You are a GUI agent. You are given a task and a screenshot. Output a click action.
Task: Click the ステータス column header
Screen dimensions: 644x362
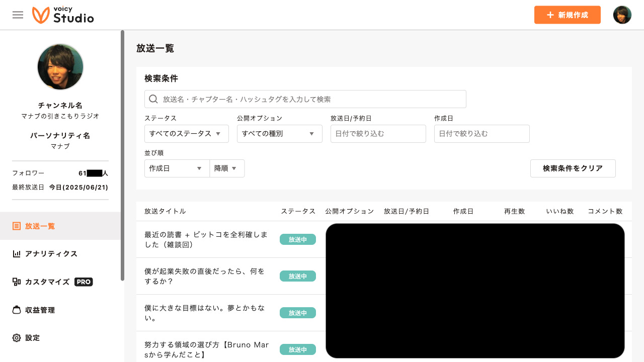tap(298, 211)
